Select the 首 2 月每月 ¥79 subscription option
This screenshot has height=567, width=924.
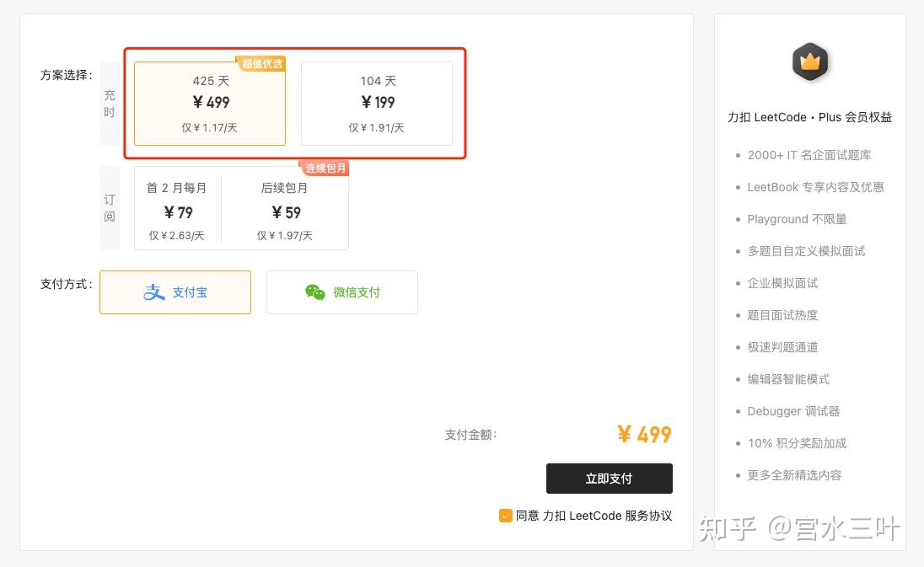177,211
